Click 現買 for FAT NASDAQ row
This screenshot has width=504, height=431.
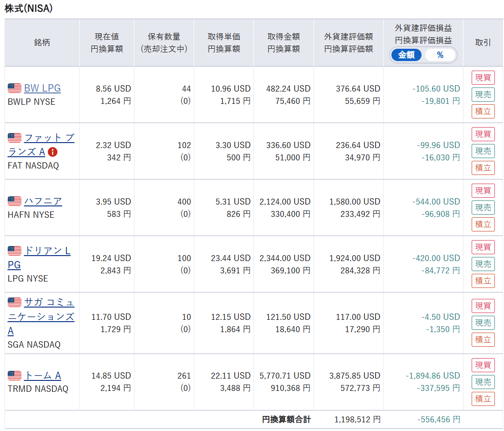coord(483,134)
